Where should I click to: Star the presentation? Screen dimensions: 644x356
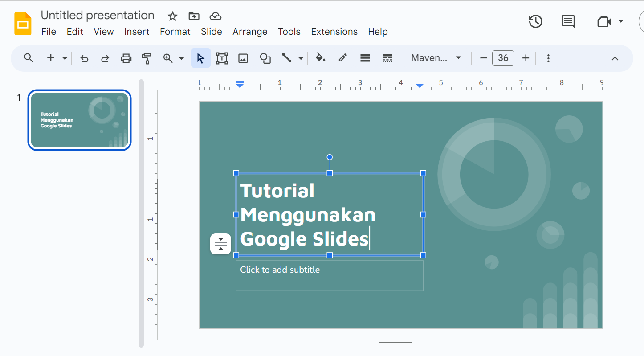point(172,16)
